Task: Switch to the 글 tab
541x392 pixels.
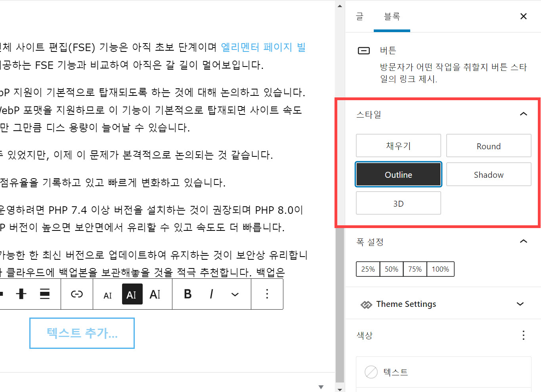Action: [359, 17]
